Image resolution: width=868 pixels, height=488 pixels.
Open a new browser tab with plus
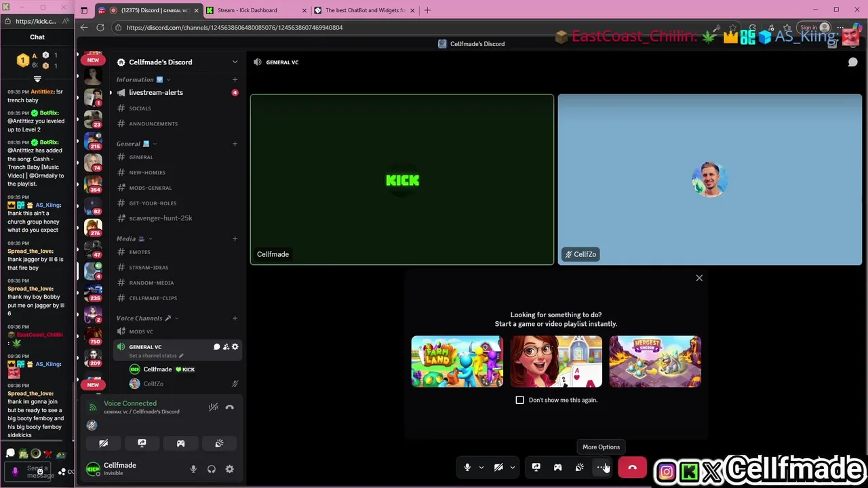[427, 10]
